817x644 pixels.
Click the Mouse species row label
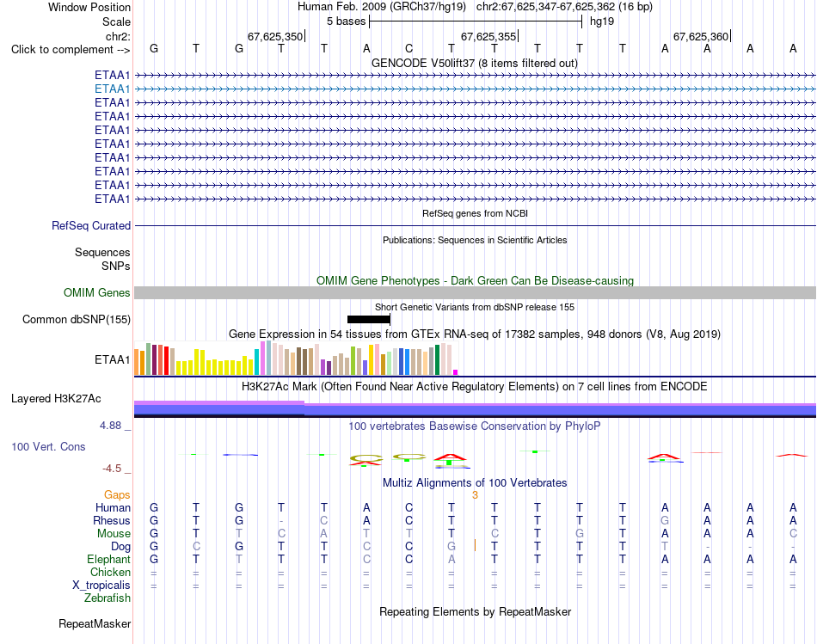pyautogui.click(x=114, y=534)
